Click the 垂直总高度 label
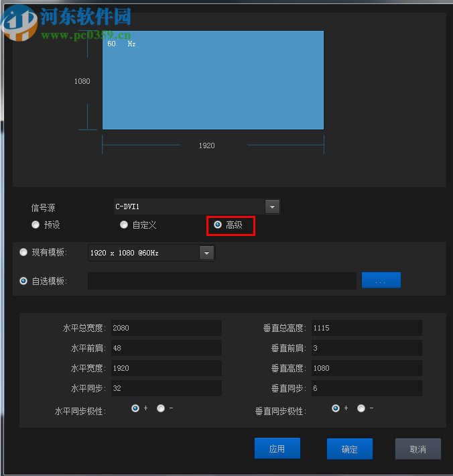Screen dimensions: 453x476 point(285,328)
